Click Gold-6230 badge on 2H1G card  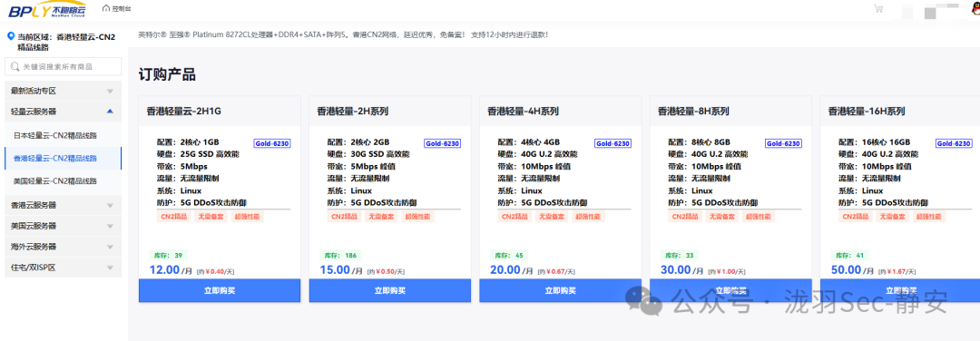coord(272,143)
